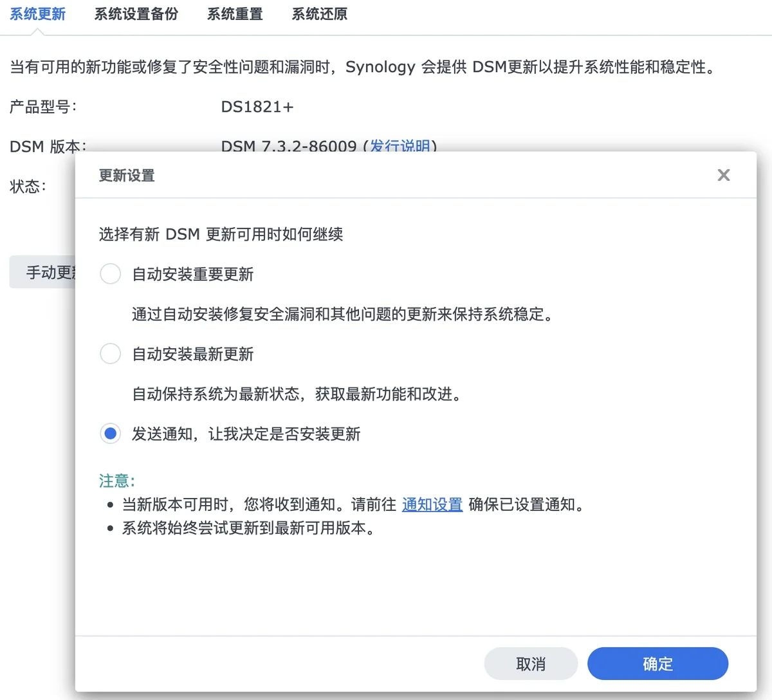Open the 通知设置 link
Screen dimensions: 772x700
[432, 504]
